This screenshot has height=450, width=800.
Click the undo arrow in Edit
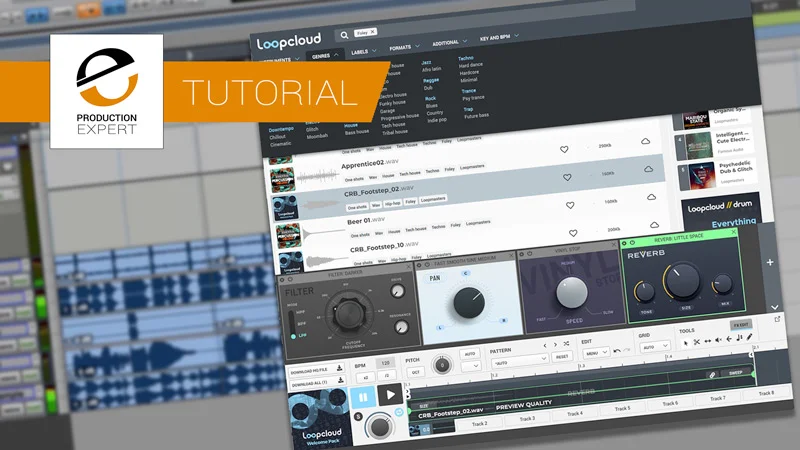[617, 351]
